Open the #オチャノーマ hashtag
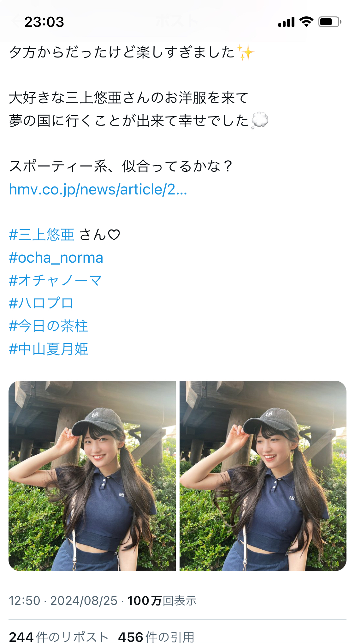Screen dimensions: 355x644 (56, 280)
